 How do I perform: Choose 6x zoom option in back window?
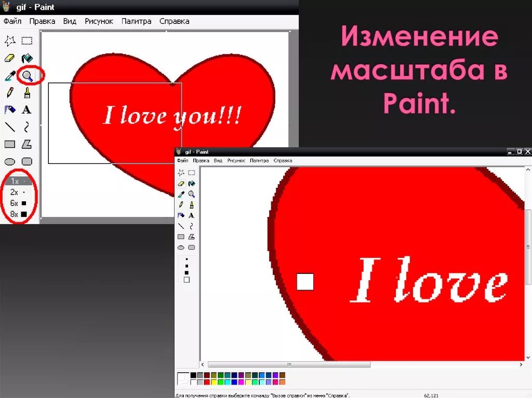(x=19, y=203)
